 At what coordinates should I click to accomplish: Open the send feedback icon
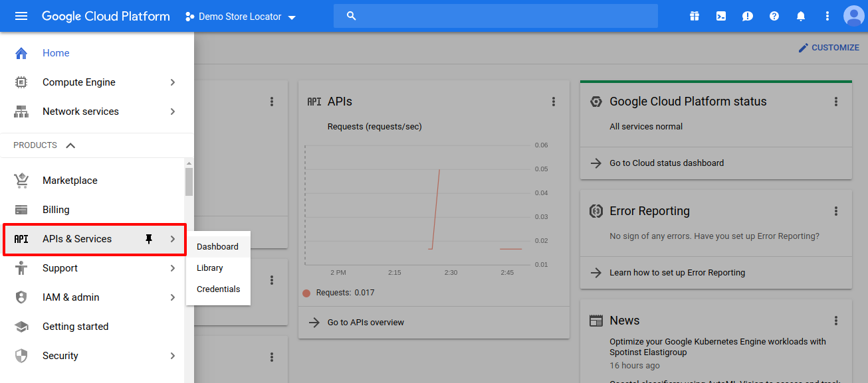pos(748,16)
